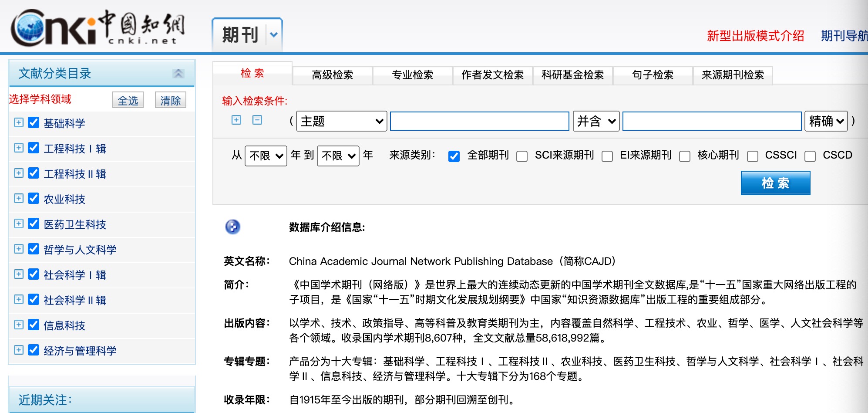This screenshot has width=868, height=413.
Task: Expand the 工程科技 II 辑 tree node
Action: click(19, 173)
